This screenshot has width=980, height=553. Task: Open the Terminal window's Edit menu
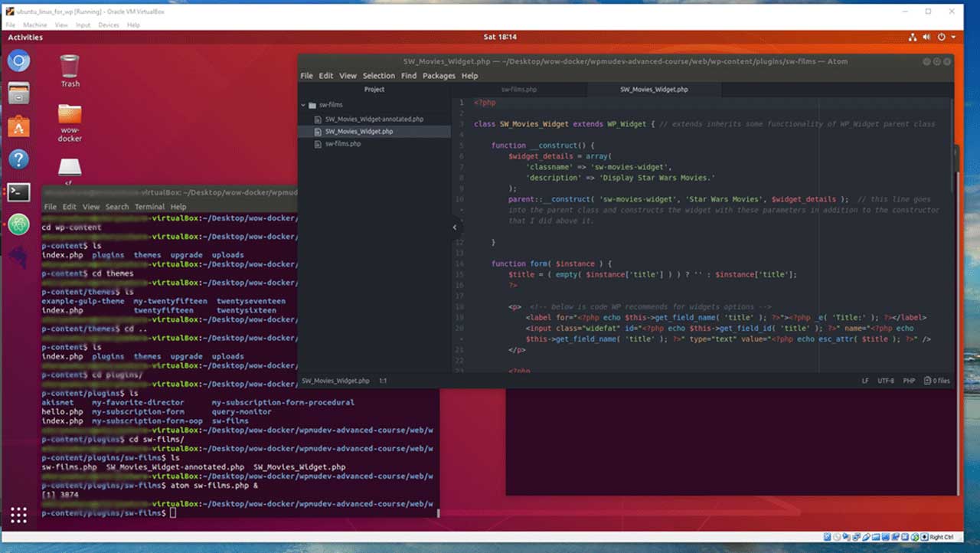(70, 207)
